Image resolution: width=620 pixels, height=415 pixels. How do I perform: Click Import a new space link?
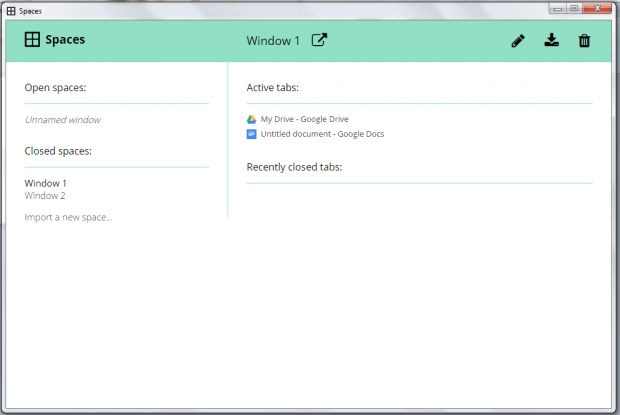pos(68,217)
